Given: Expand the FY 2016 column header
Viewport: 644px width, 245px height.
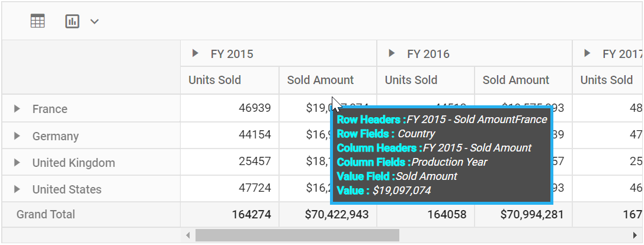Looking at the screenshot, I should [392, 53].
